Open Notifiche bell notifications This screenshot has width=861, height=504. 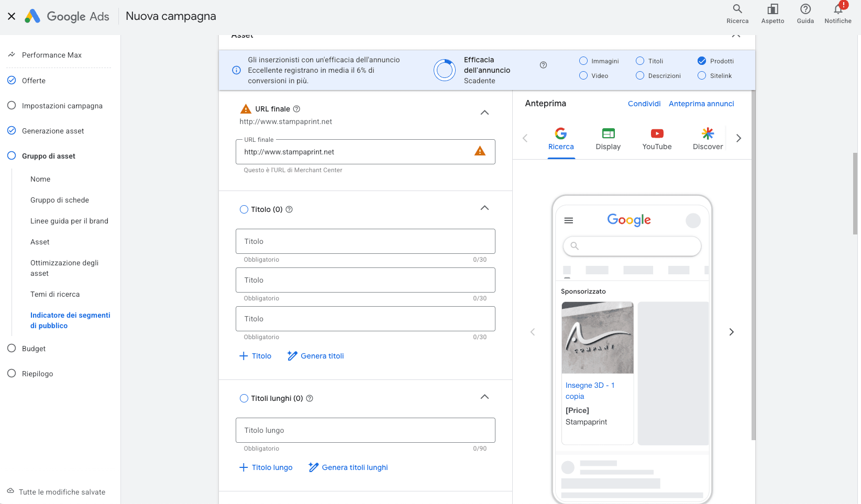[x=838, y=14]
